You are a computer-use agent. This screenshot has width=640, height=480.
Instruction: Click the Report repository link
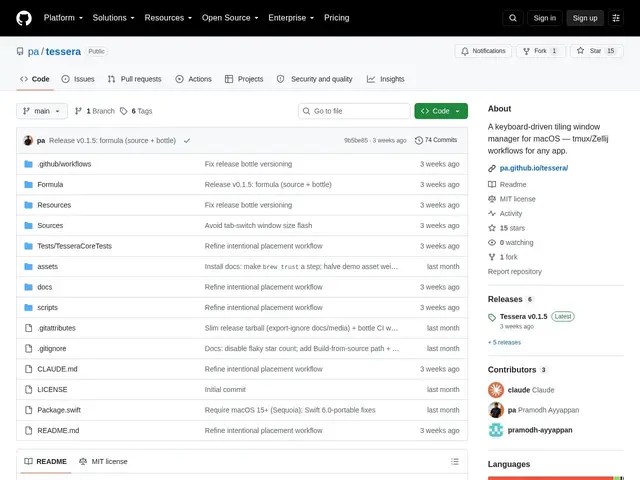pos(514,272)
